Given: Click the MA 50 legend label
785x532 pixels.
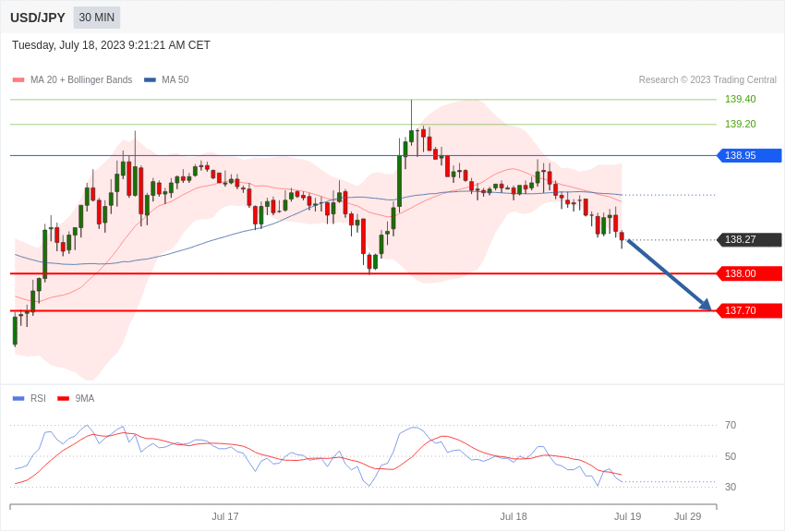Looking at the screenshot, I should click(x=175, y=79).
